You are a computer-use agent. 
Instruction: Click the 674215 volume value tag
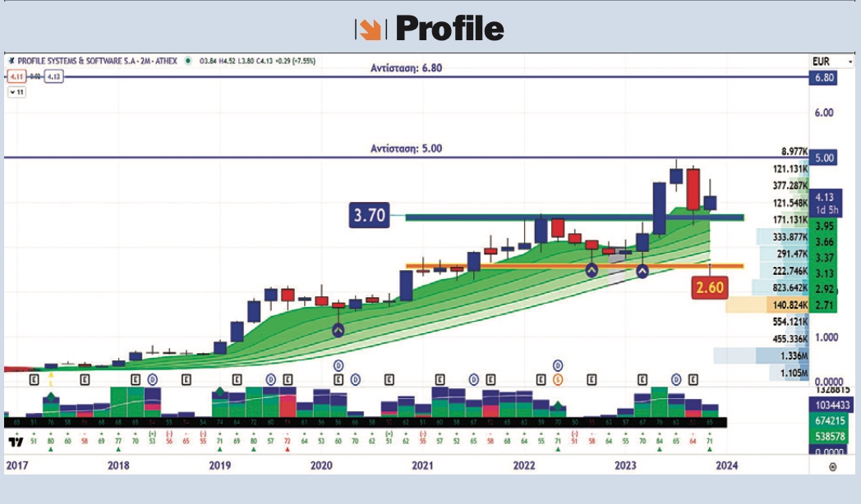tap(829, 420)
